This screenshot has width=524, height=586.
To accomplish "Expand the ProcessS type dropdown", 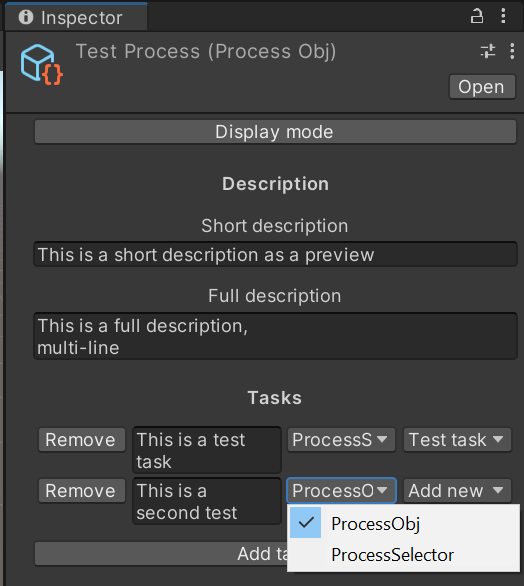I will (341, 440).
